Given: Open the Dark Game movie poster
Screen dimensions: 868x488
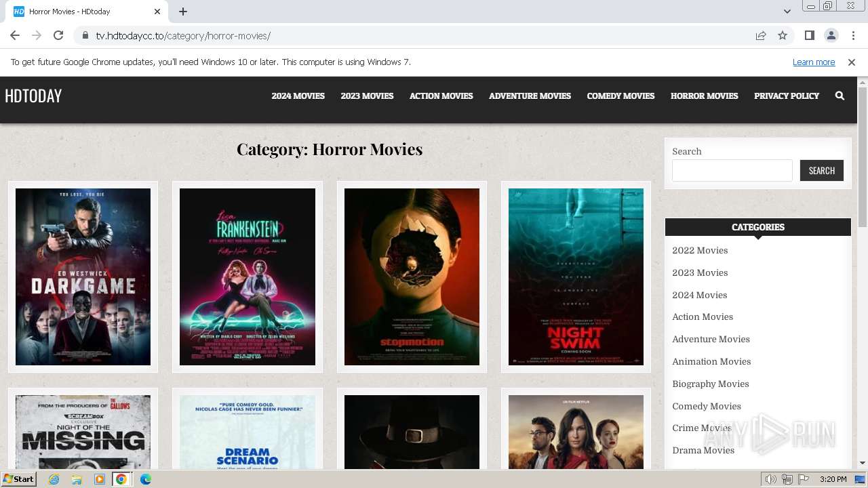Looking at the screenshot, I should [x=83, y=277].
